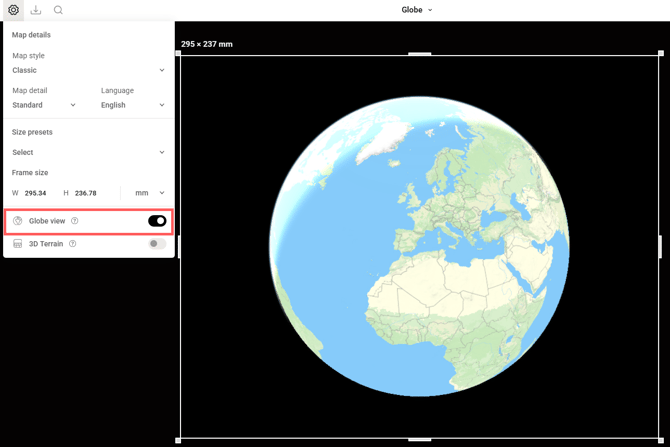
Task: Enable the 3D Terrain switch
Action: (x=157, y=244)
